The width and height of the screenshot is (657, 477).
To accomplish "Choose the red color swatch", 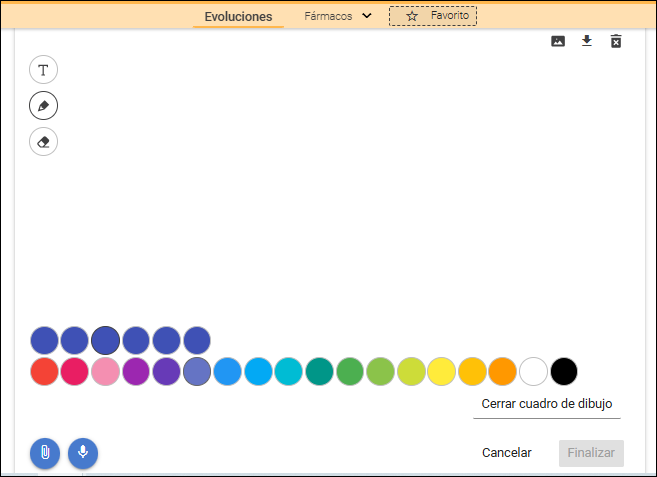I will pyautogui.click(x=44, y=371).
